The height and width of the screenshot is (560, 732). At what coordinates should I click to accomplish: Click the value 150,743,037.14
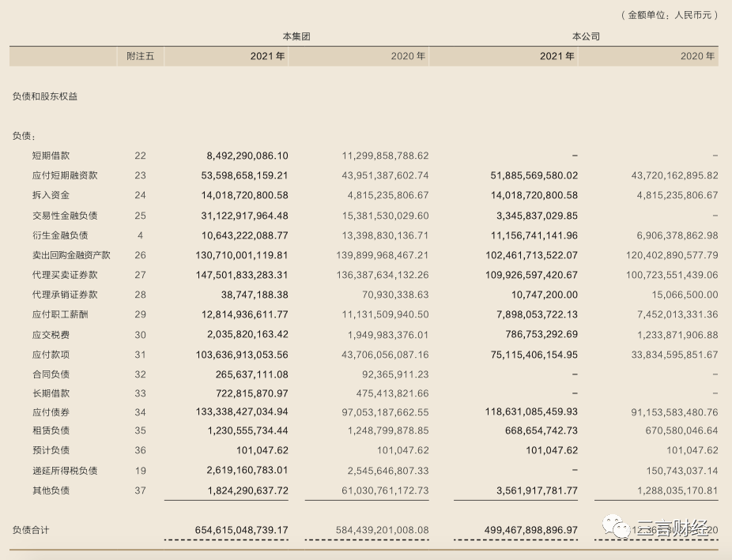[x=682, y=471]
